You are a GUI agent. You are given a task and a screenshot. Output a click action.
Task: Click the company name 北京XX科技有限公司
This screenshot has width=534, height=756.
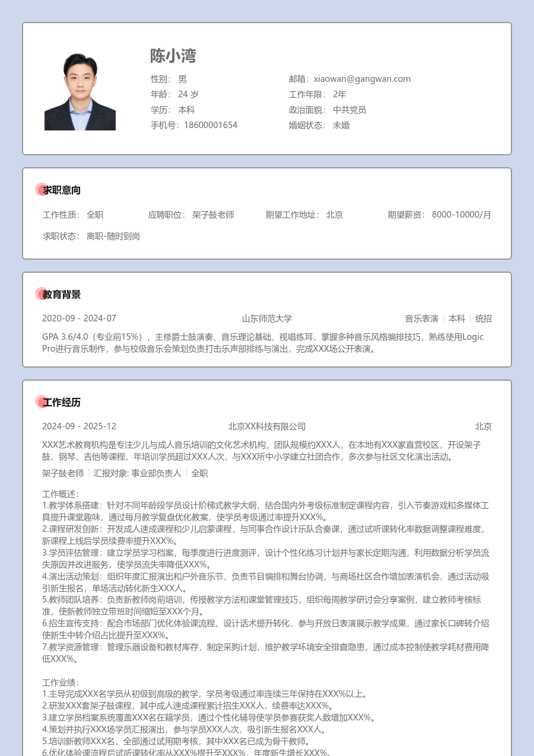(x=267, y=426)
